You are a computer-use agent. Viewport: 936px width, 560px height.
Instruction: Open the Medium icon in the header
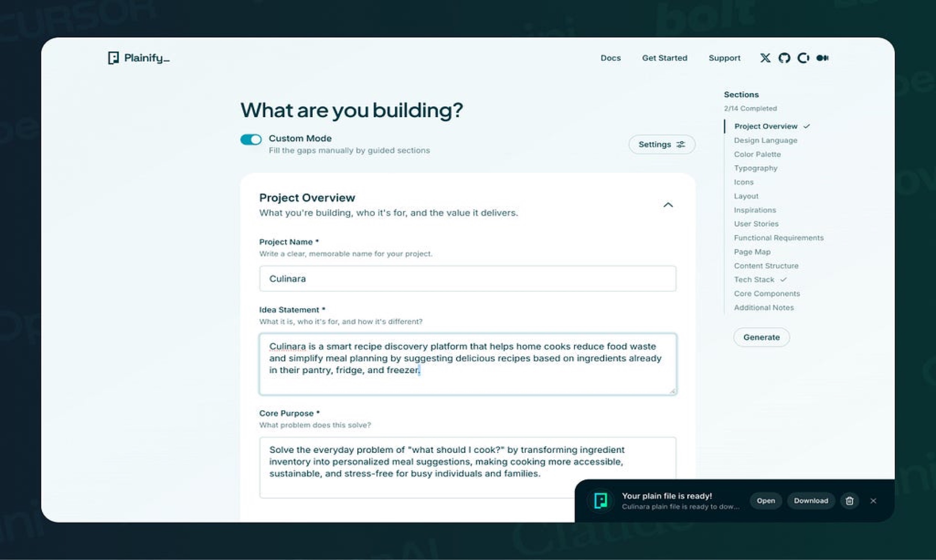point(822,58)
